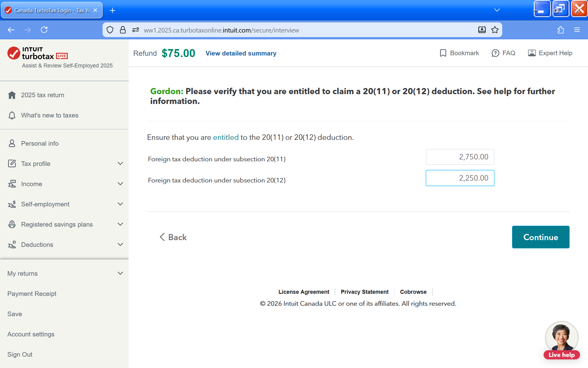Expand the My returns dropdown
Screen dimensions: 588x368
click(120, 274)
